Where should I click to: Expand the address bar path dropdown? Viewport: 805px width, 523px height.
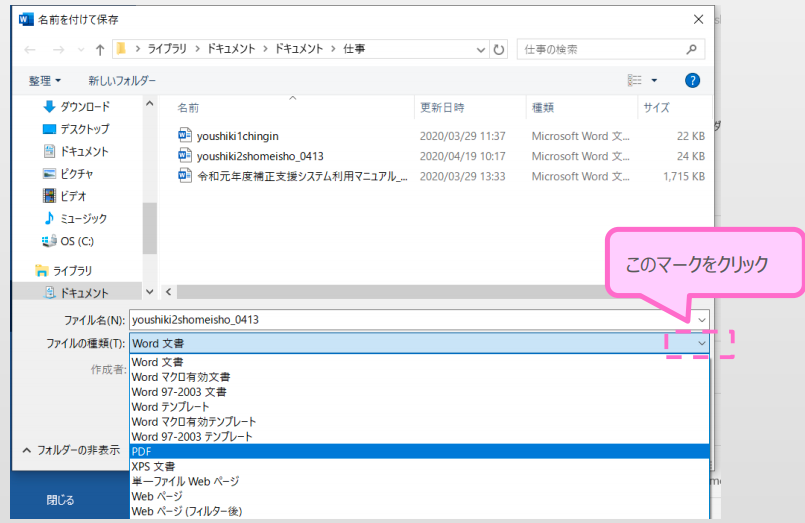pos(481,50)
